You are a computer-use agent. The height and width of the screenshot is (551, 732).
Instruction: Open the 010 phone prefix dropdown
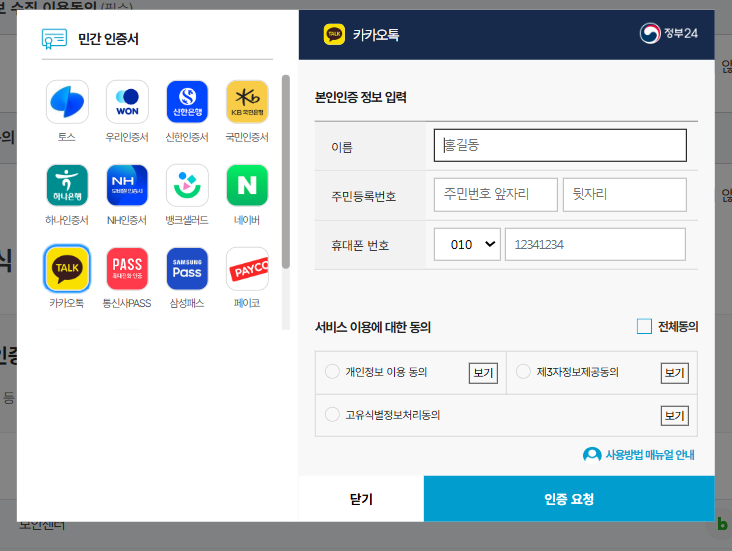[467, 244]
